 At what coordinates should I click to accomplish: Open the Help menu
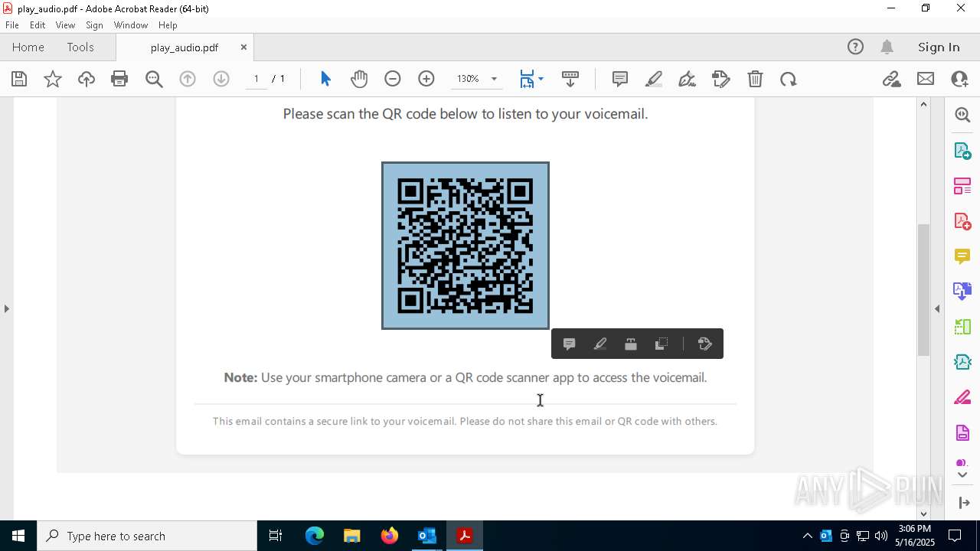(x=168, y=25)
